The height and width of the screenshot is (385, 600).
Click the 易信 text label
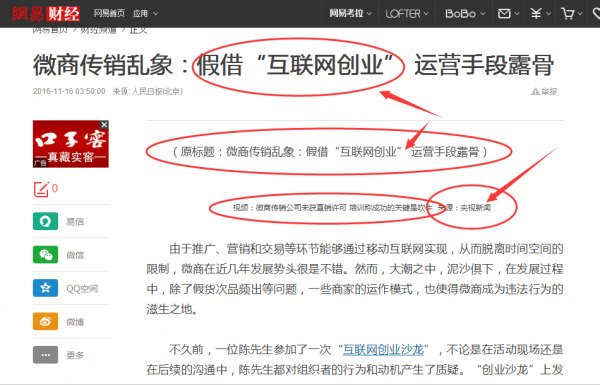tap(75, 222)
